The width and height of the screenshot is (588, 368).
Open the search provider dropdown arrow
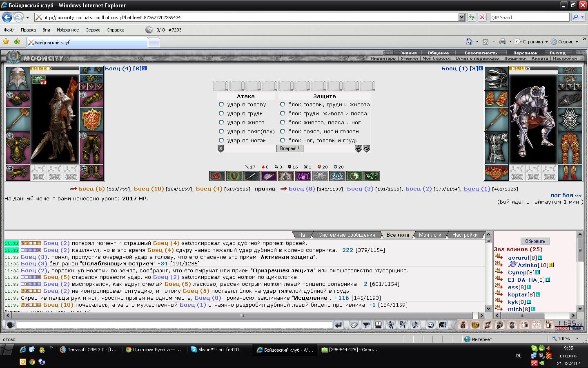(x=583, y=17)
